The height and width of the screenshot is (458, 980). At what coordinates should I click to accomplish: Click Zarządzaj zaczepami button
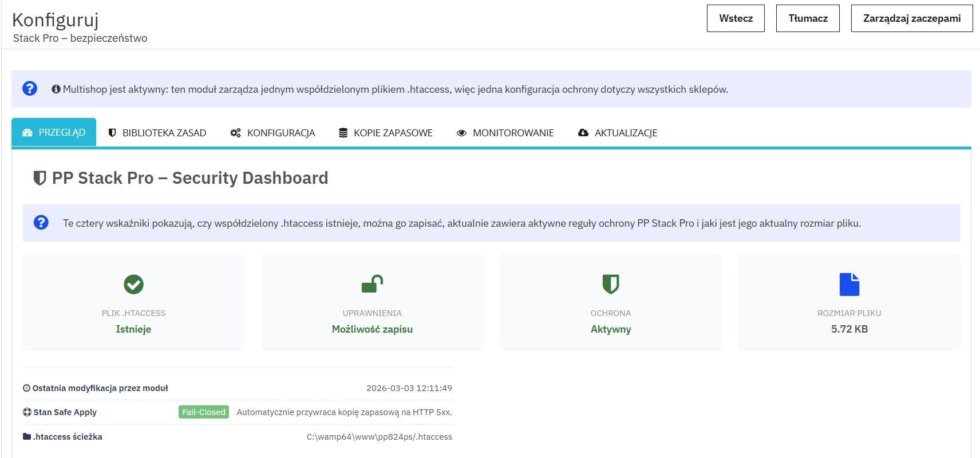point(912,18)
